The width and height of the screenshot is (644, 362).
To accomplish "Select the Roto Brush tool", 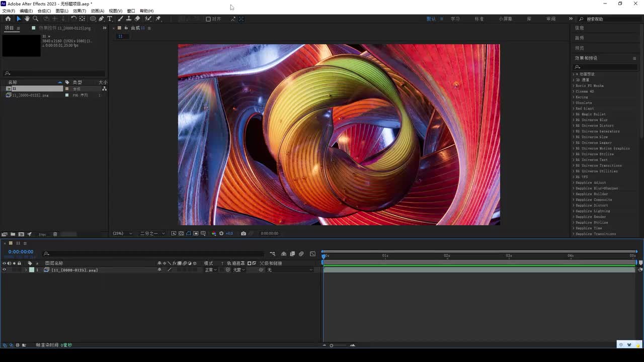I will 148,19.
